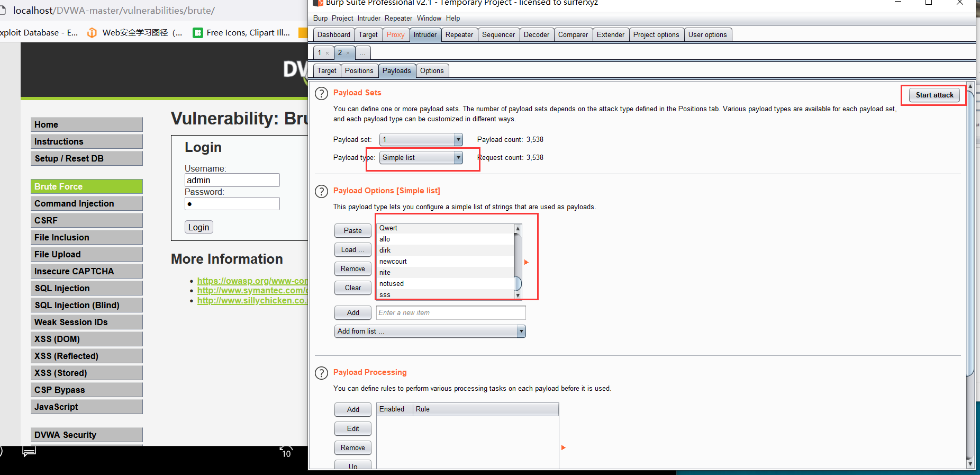Close Intruder attack tab 2
This screenshot has height=475, width=980.
pyautogui.click(x=348, y=53)
